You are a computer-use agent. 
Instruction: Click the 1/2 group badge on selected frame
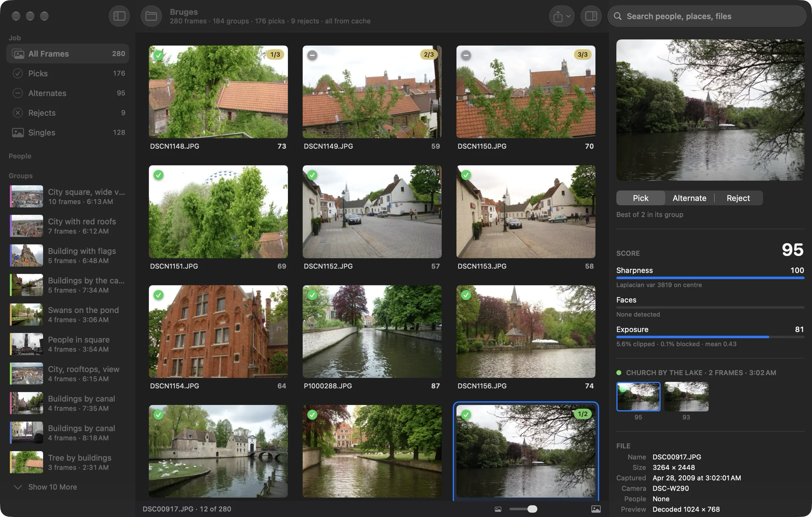582,414
